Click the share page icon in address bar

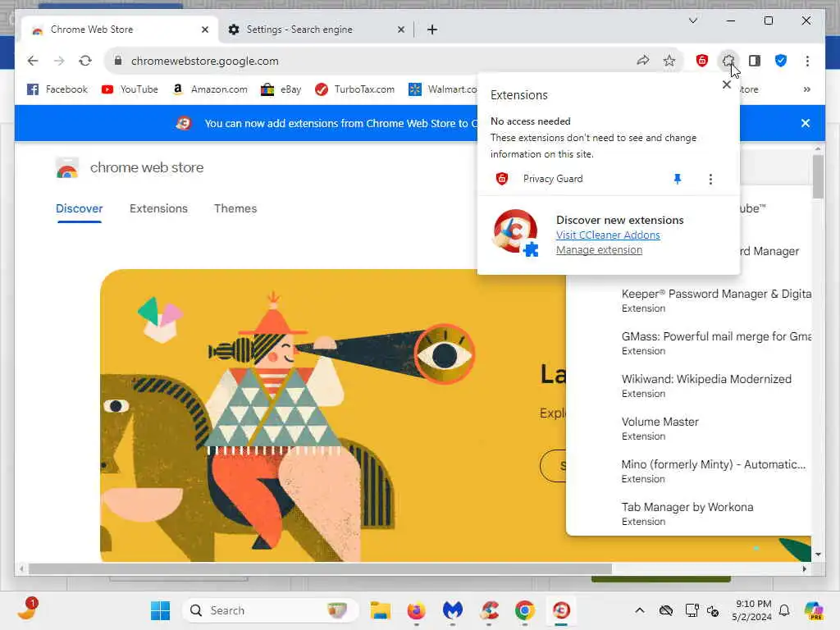pyautogui.click(x=643, y=61)
